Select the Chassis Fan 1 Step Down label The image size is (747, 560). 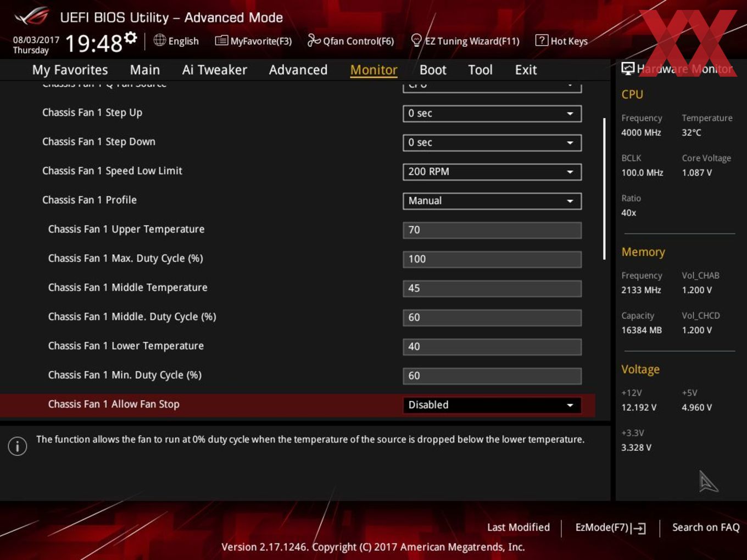(x=99, y=142)
